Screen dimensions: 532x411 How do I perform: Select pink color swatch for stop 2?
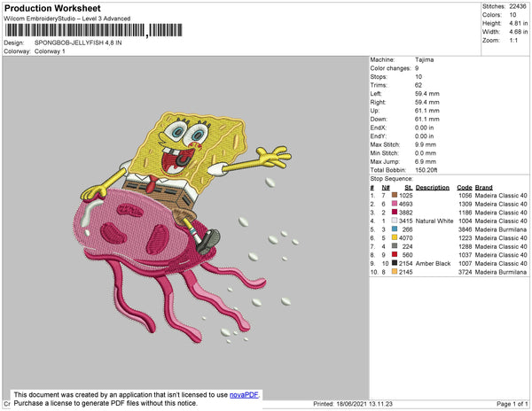pos(395,204)
